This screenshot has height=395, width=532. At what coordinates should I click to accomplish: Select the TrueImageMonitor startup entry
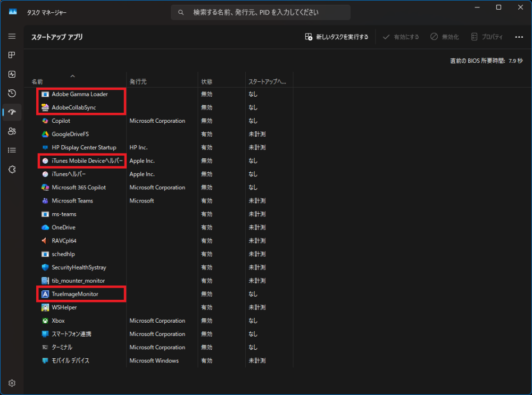point(75,294)
